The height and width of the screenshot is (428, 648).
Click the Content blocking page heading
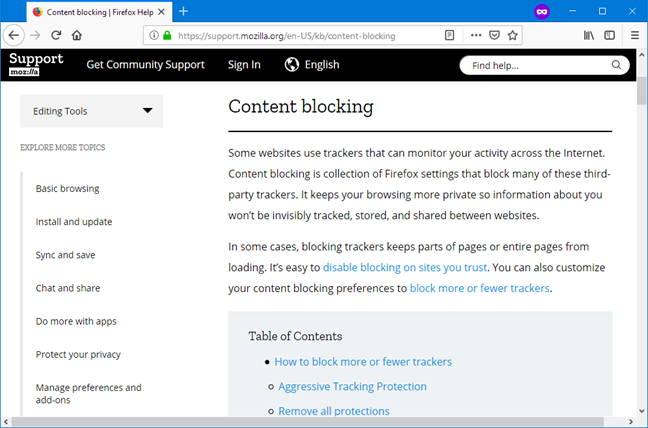click(301, 107)
